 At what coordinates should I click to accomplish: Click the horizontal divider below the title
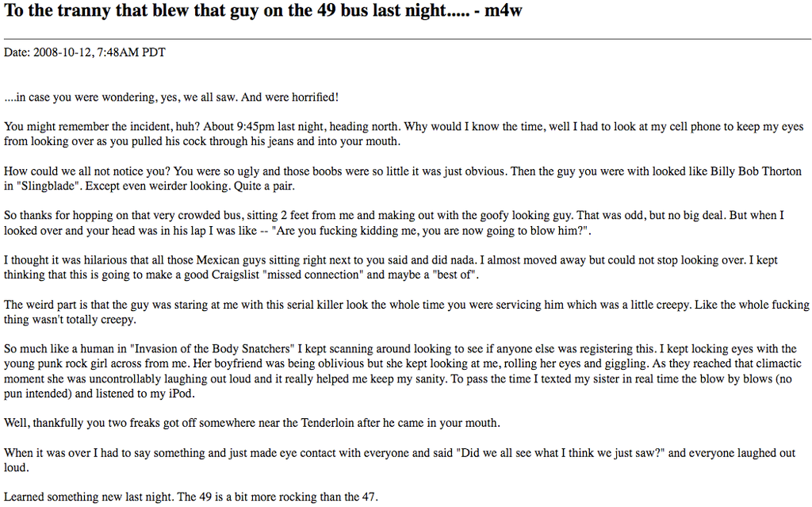406,38
